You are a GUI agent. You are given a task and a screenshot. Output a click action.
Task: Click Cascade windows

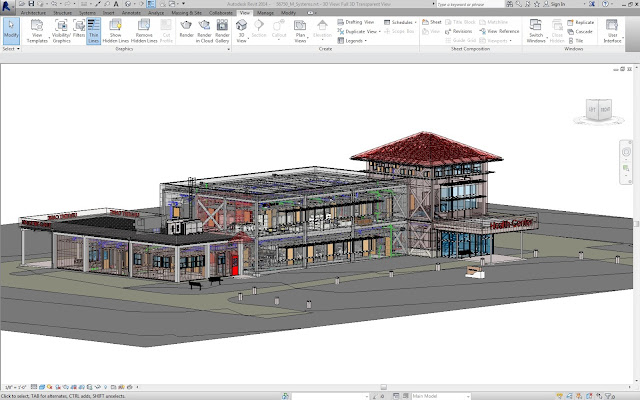pyautogui.click(x=580, y=31)
